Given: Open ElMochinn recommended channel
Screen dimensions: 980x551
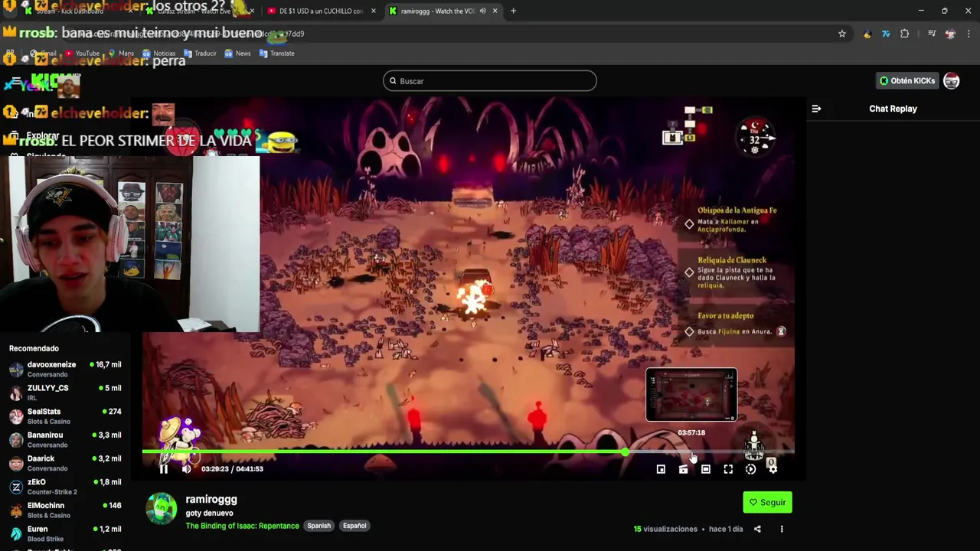Looking at the screenshot, I should (x=65, y=510).
